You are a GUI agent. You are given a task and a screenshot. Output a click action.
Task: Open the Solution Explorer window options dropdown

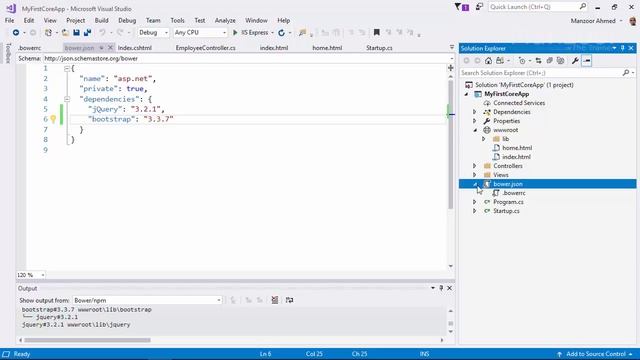(614, 48)
